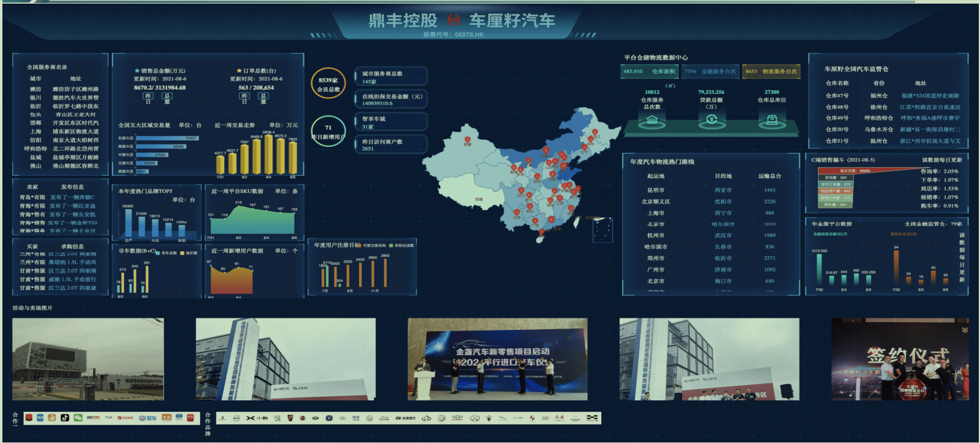Click the blue star beside 销售总金额(万元)
The height and width of the screenshot is (443, 980).
[x=137, y=70]
